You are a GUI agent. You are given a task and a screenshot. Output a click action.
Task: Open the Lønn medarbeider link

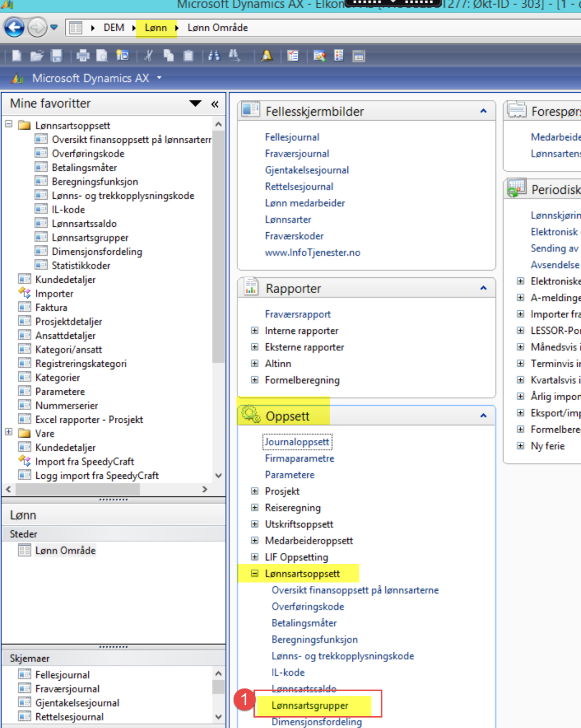(x=305, y=203)
